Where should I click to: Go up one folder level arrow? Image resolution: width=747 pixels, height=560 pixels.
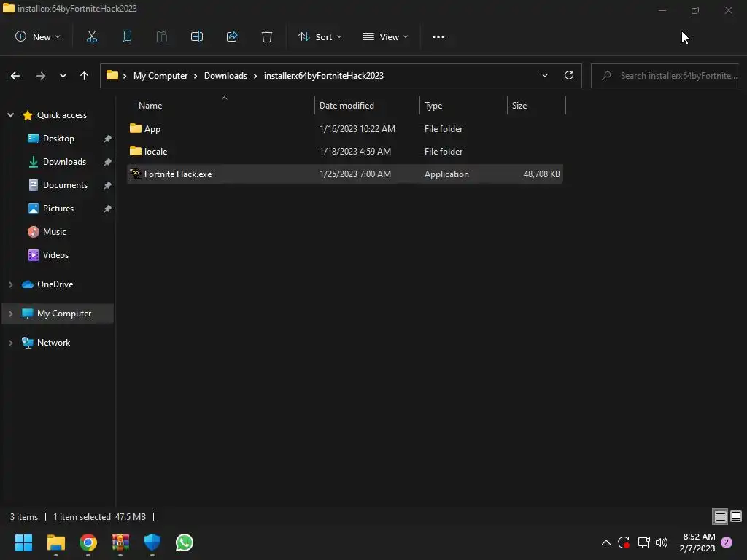pyautogui.click(x=85, y=76)
